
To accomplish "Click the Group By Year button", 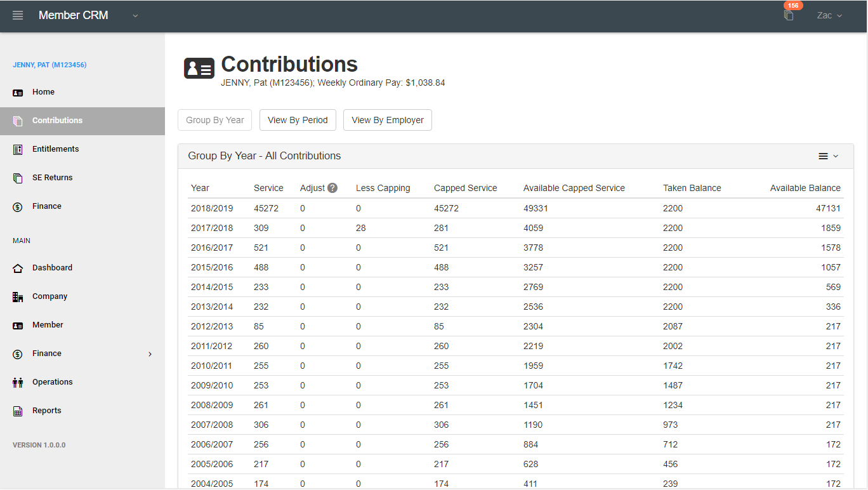I will click(215, 120).
